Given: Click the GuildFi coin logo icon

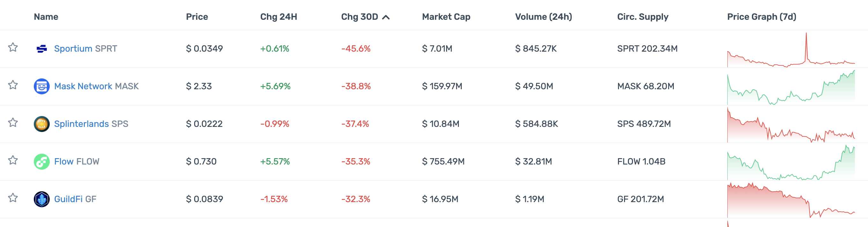Looking at the screenshot, I should point(42,199).
